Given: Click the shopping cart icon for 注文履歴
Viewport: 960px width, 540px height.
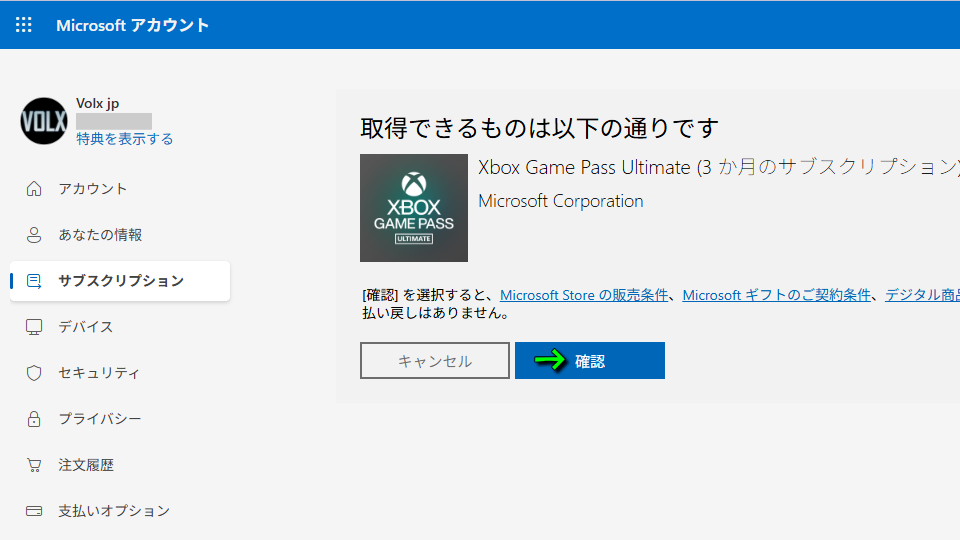Looking at the screenshot, I should [x=34, y=465].
